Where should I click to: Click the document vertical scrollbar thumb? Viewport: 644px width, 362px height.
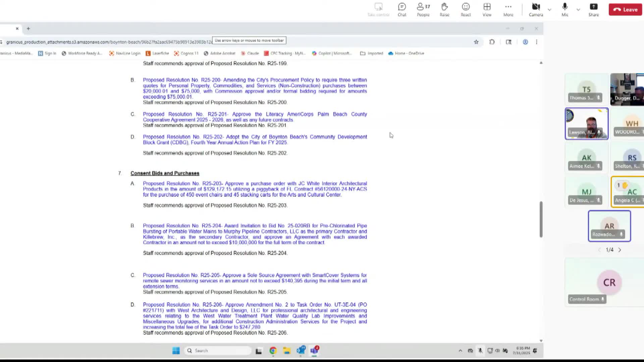(541, 220)
